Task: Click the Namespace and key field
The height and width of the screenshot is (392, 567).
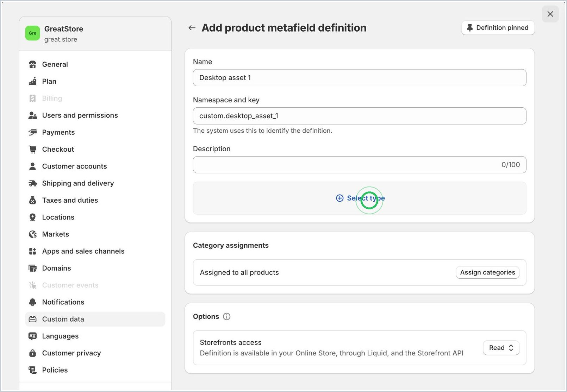Action: tap(360, 116)
